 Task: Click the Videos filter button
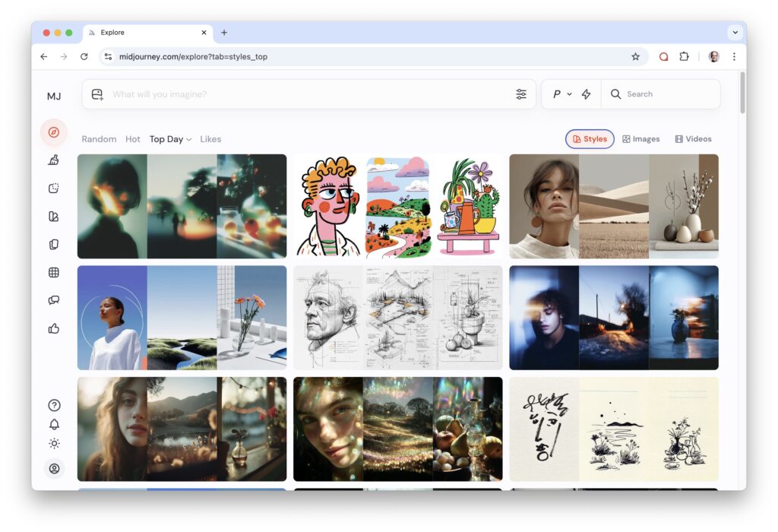coord(693,139)
